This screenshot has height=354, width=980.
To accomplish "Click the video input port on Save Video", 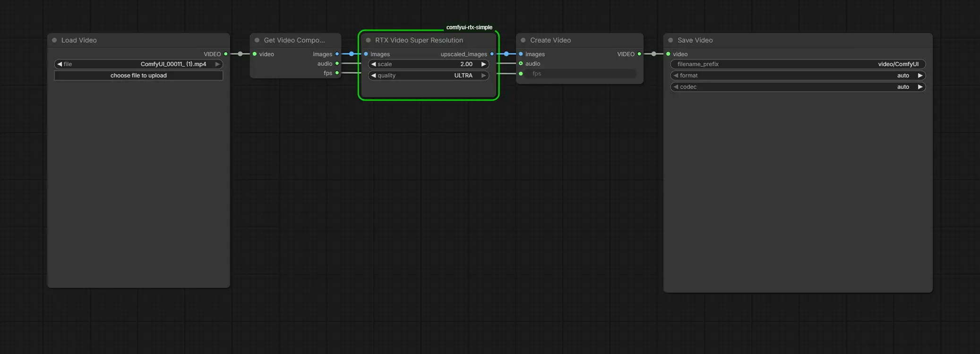I will pos(668,54).
